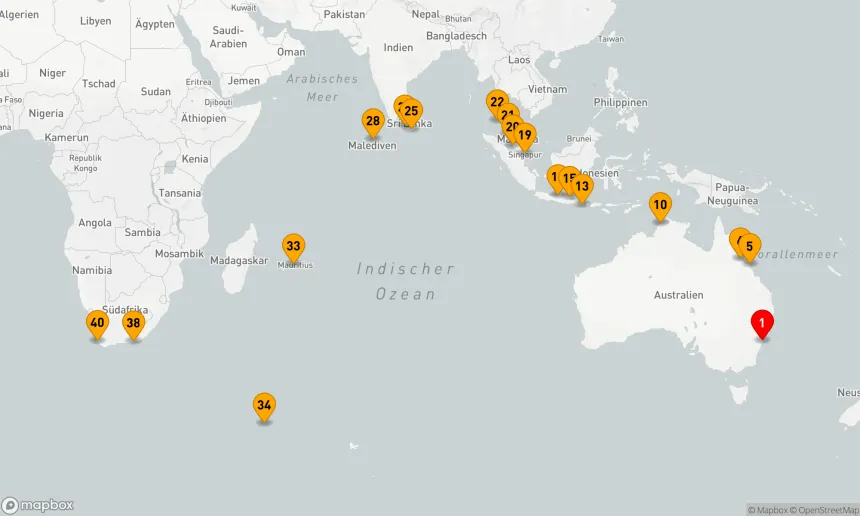
Task: Open the © Mapbox attribution link
Action: (x=767, y=510)
